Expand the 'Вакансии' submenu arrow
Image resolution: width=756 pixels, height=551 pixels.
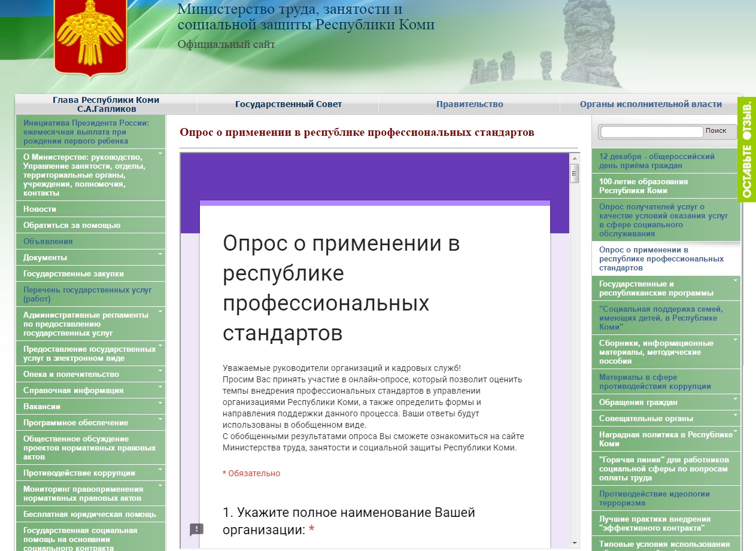(x=160, y=403)
